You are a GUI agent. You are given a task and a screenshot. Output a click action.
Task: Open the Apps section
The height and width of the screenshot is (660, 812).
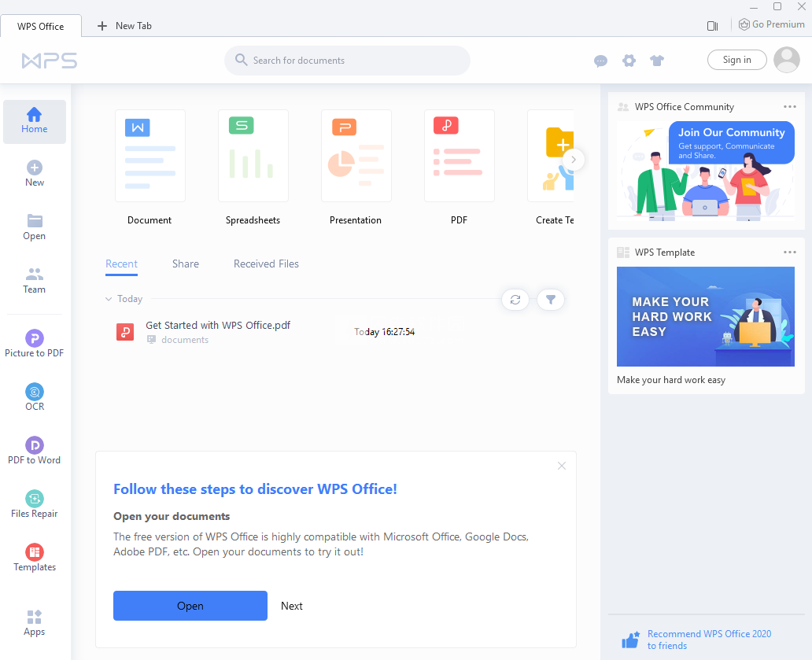[34, 623]
